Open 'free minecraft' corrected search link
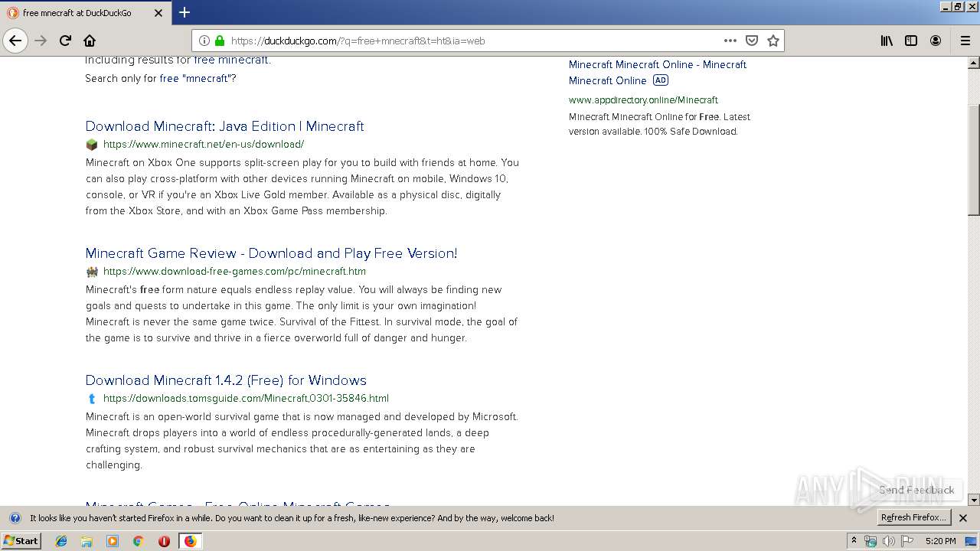 click(230, 60)
